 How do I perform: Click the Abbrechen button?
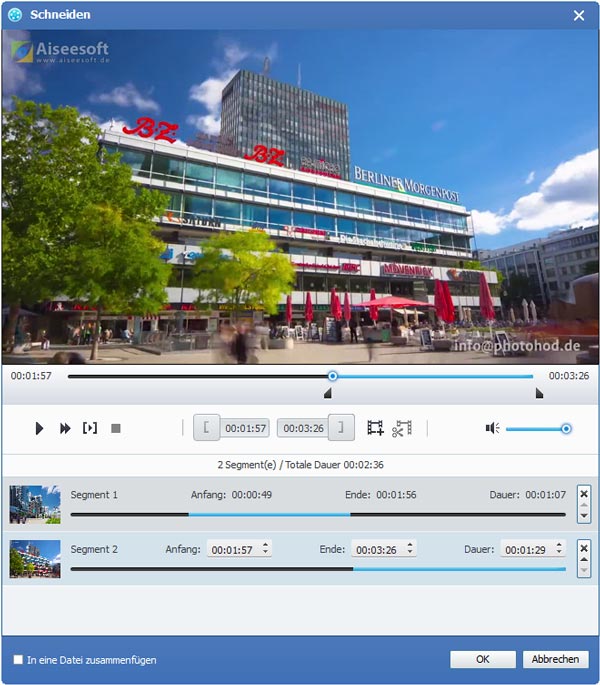coord(555,659)
